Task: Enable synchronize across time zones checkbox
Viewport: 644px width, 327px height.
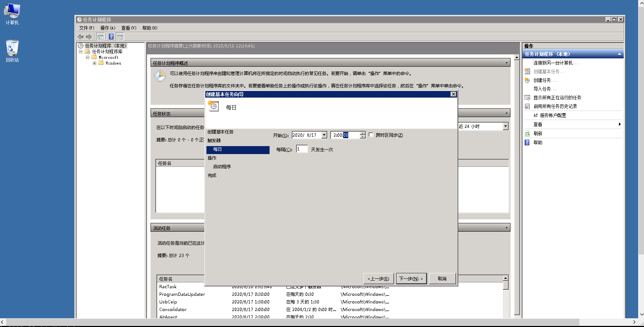Action: 371,134
